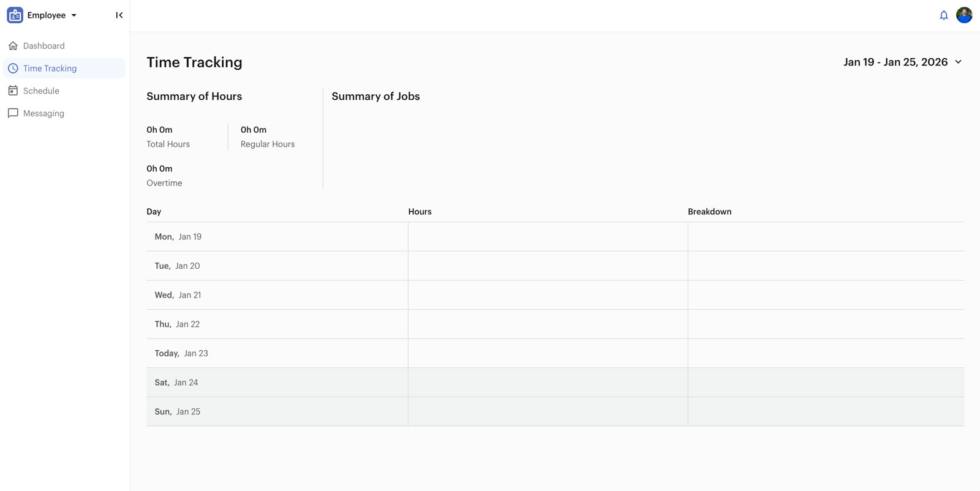Open notifications bell icon
The width and height of the screenshot is (980, 491).
point(943,15)
